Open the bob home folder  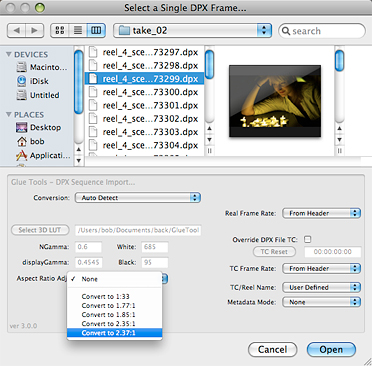pos(30,141)
